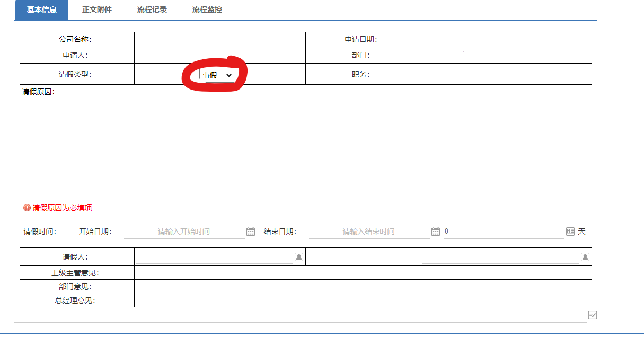Open the start date calendar picker icon
This screenshot has width=644, height=339.
(x=251, y=231)
